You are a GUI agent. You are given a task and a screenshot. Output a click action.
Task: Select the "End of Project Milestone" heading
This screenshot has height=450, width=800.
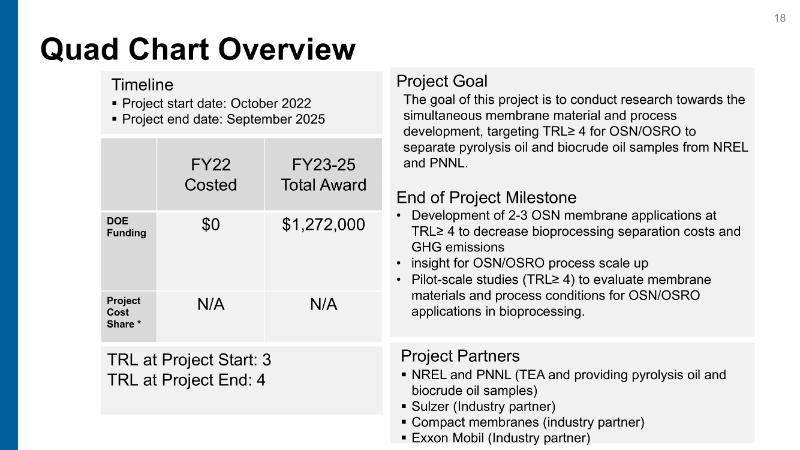tap(486, 197)
